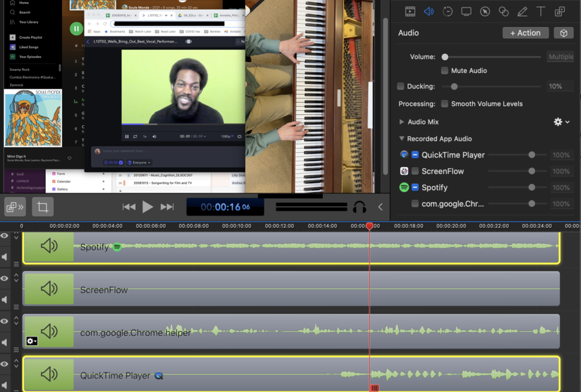
Task: Select the Crop tool below the canvas
Action: 43,207
